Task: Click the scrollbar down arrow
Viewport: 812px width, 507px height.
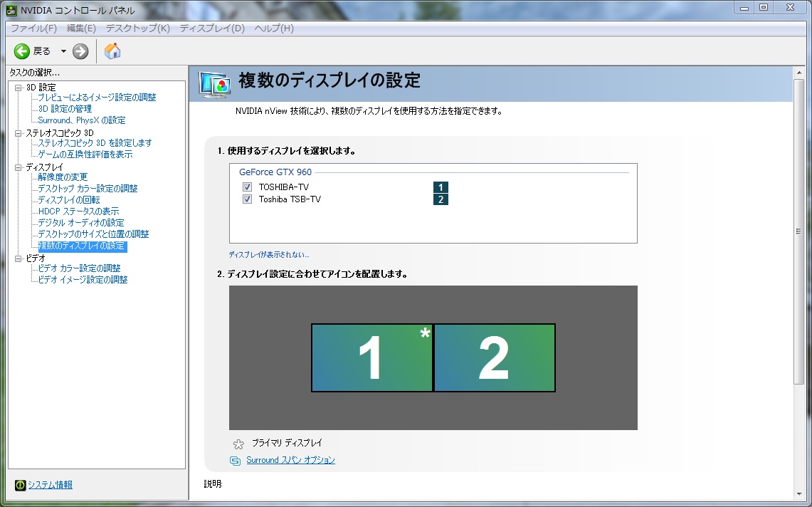Action: coord(798,495)
